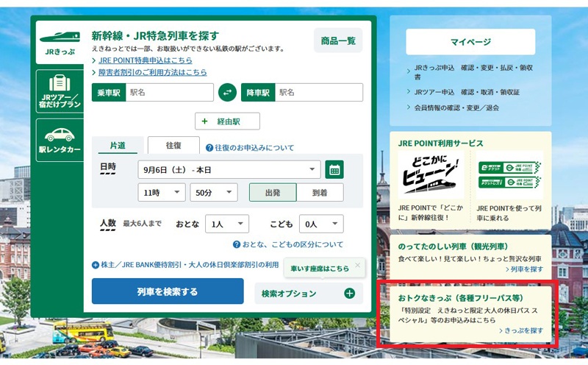The height and width of the screenshot is (365, 588).
Task: Click the どこかにビューン! thumbnail
Action: [431, 175]
